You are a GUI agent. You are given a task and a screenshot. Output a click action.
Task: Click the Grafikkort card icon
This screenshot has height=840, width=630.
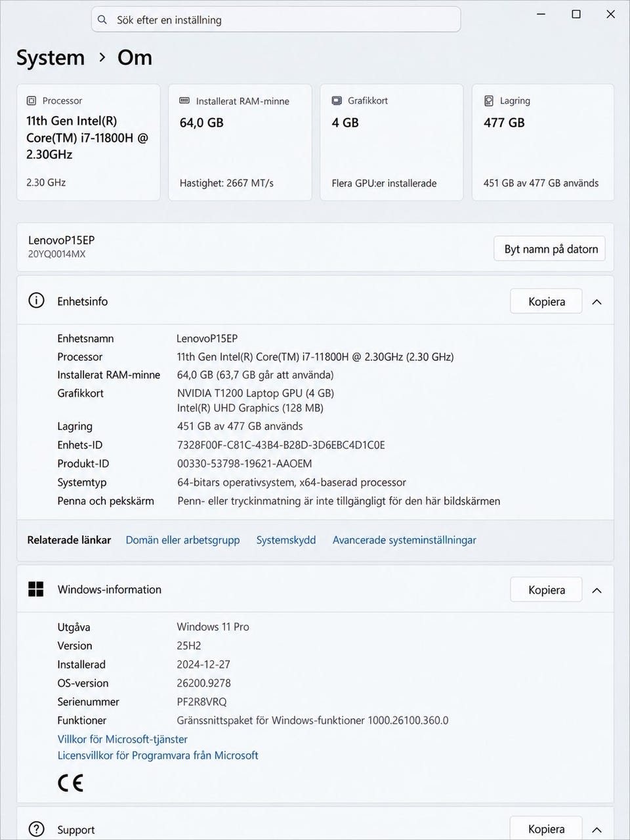(337, 100)
